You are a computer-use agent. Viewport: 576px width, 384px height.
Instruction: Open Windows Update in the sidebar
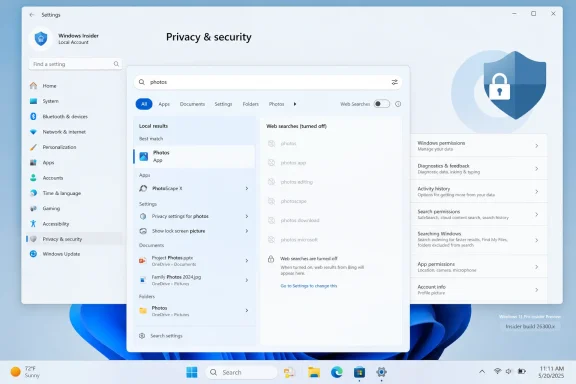[x=75, y=254]
